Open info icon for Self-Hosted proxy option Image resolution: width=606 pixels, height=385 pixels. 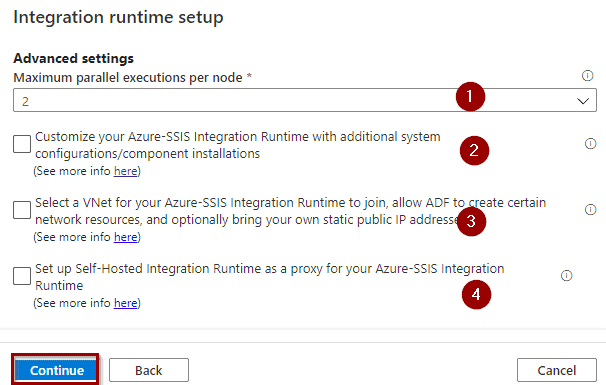566,276
